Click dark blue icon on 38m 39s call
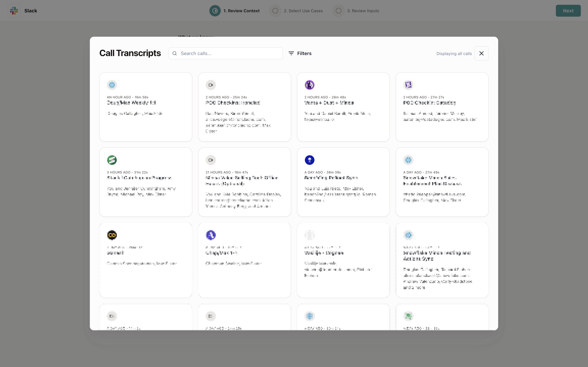588x367 pixels. point(309,160)
